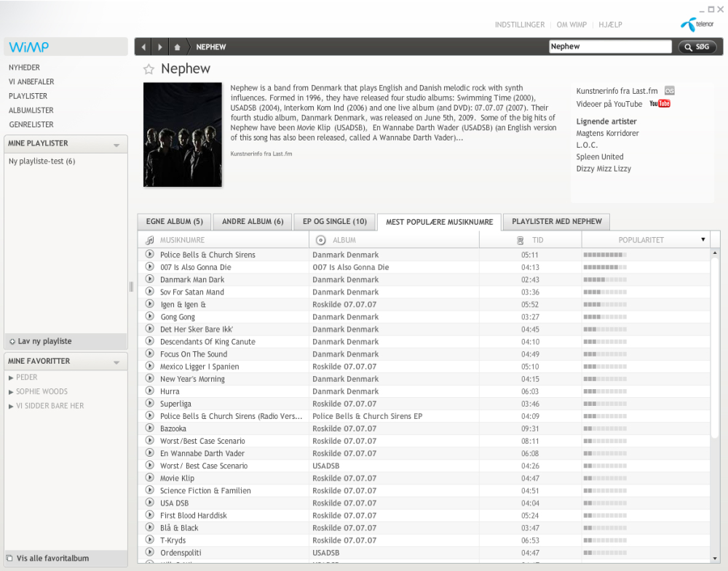Play Sov For Satan Mand track

click(x=149, y=291)
